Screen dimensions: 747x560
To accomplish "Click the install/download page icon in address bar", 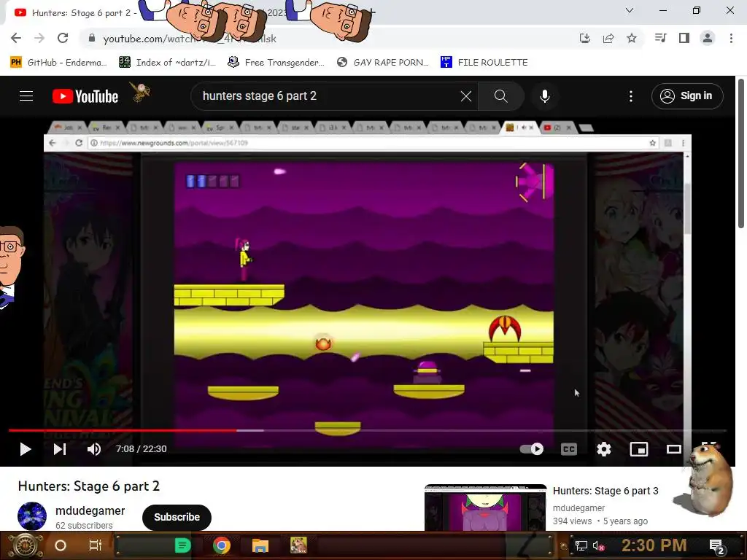I will click(x=585, y=38).
